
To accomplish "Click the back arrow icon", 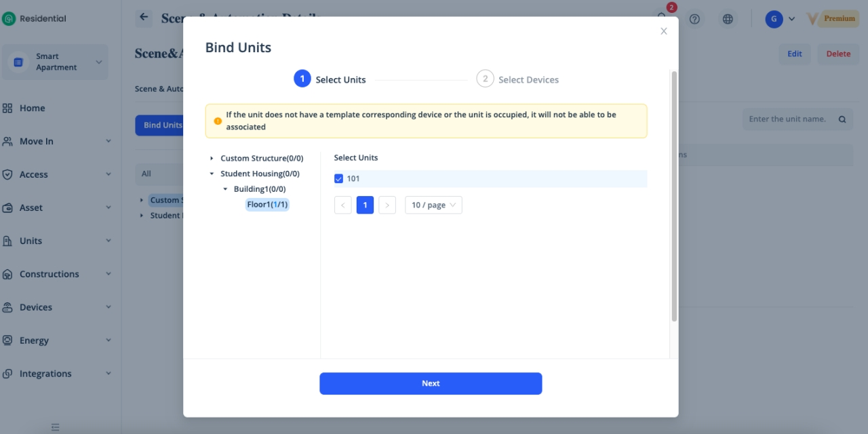I will (x=143, y=18).
